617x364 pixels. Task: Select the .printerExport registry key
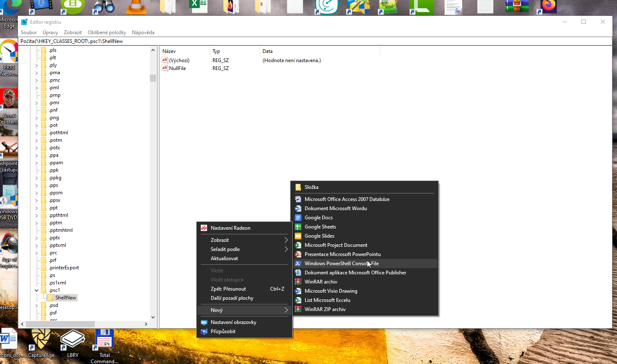pyautogui.click(x=64, y=268)
